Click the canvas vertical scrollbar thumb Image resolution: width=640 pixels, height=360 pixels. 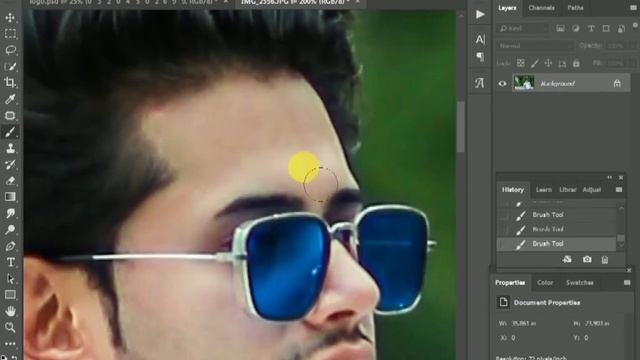[x=461, y=127]
